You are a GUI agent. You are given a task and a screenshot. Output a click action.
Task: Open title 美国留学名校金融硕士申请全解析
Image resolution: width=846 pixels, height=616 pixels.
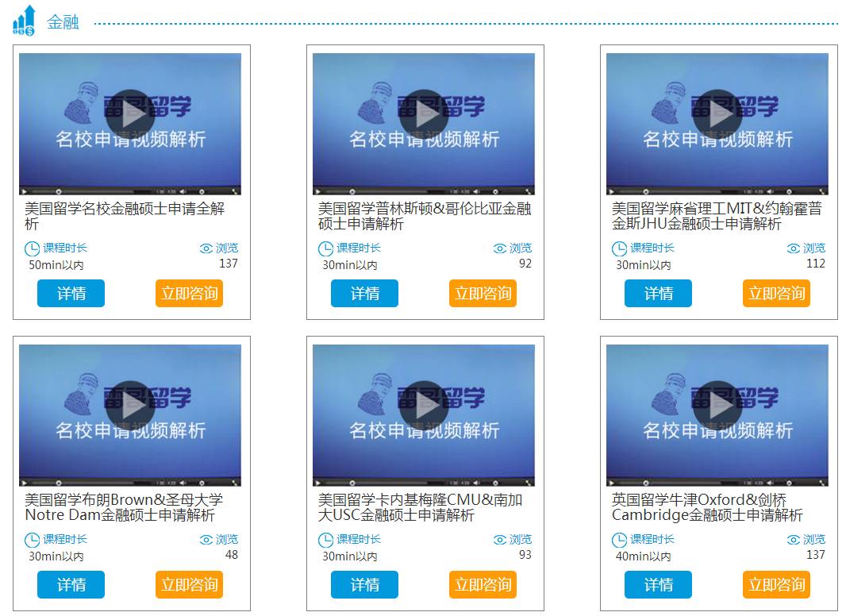(125, 216)
